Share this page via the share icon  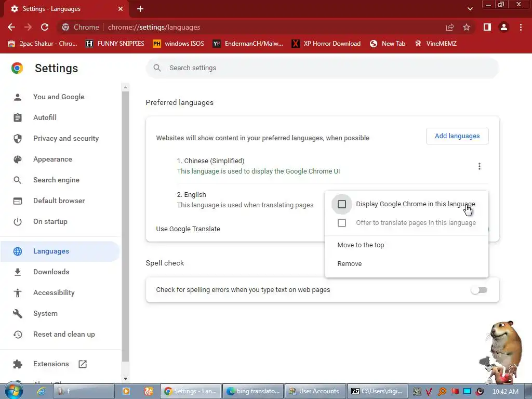point(450,27)
